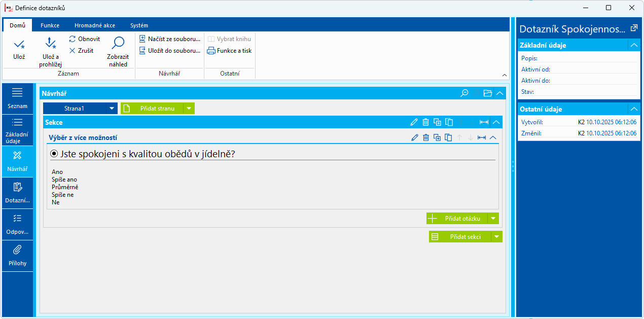Image resolution: width=644 pixels, height=319 pixels.
Task: Click the Přidat otázku button
Action: pyautogui.click(x=457, y=219)
